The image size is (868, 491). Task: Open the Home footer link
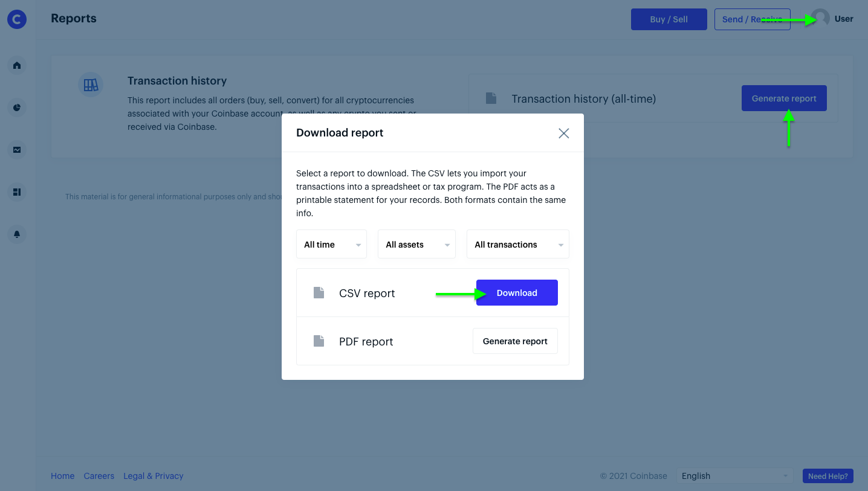(63, 476)
